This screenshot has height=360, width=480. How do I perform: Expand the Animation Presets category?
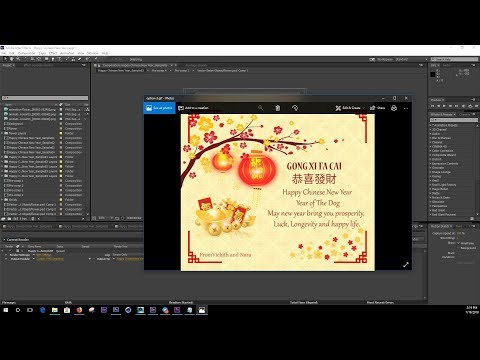[x=431, y=125]
